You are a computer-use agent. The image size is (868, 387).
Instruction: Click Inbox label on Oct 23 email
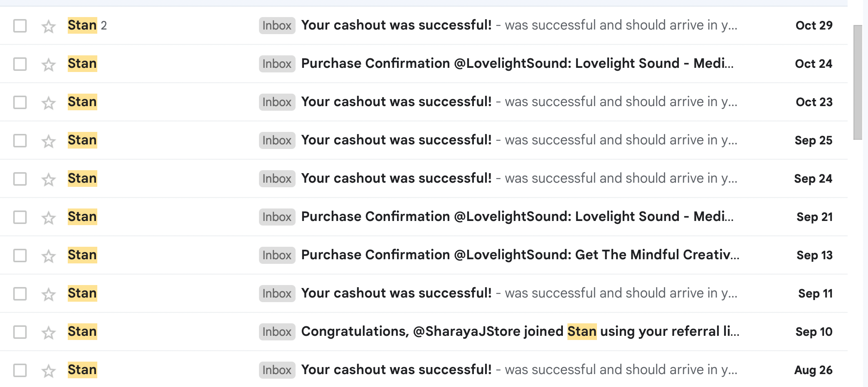277,102
